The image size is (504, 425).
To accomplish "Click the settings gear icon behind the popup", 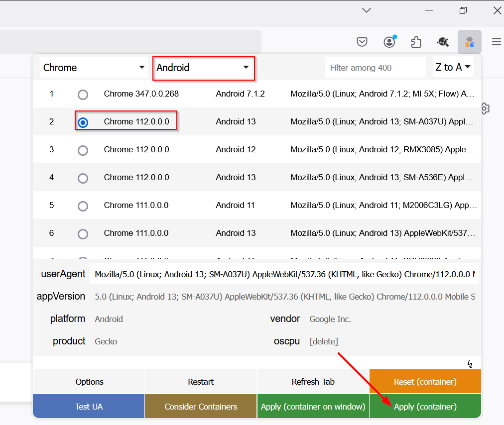I will click(486, 108).
